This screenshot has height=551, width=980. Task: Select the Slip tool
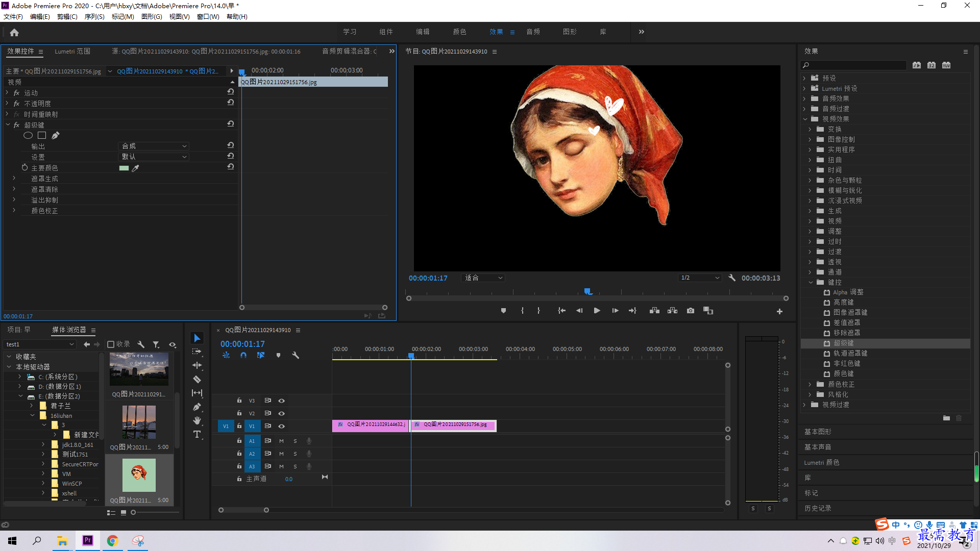(x=197, y=393)
